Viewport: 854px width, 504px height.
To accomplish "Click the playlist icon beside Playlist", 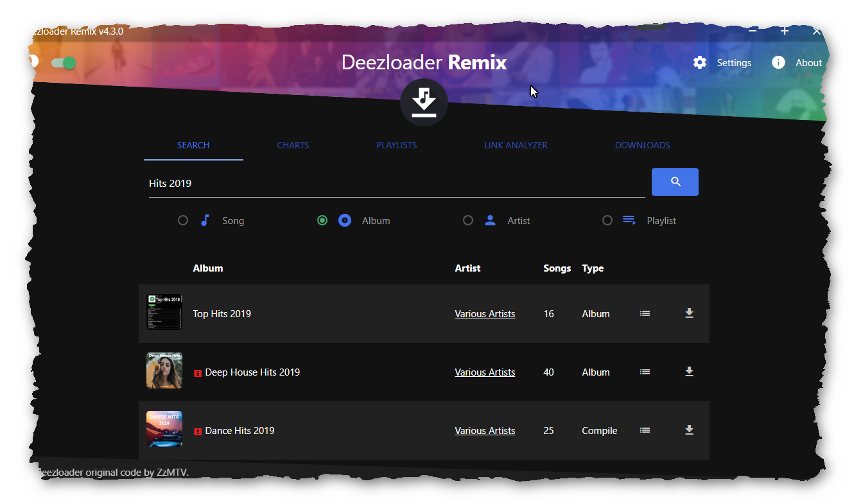I will pos(629,220).
